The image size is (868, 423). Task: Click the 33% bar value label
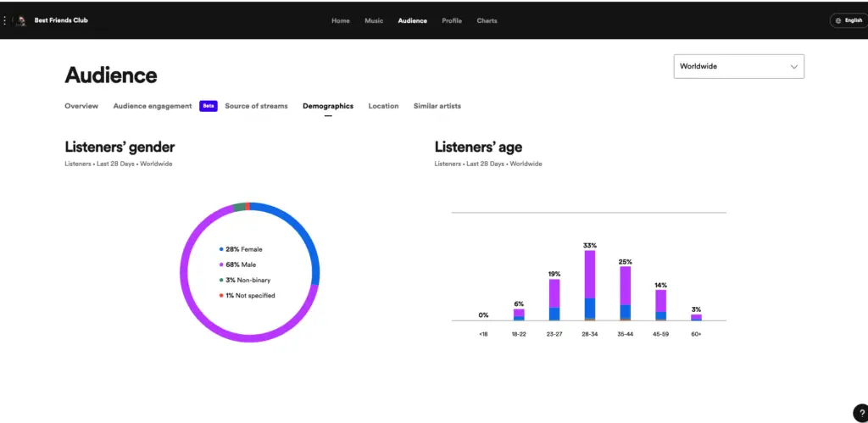pos(590,245)
